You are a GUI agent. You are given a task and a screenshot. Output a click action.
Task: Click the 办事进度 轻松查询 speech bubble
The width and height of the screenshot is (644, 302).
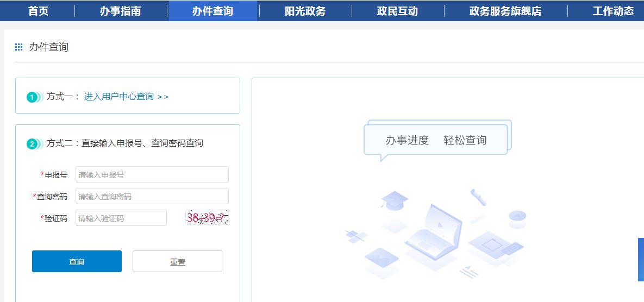coord(436,140)
